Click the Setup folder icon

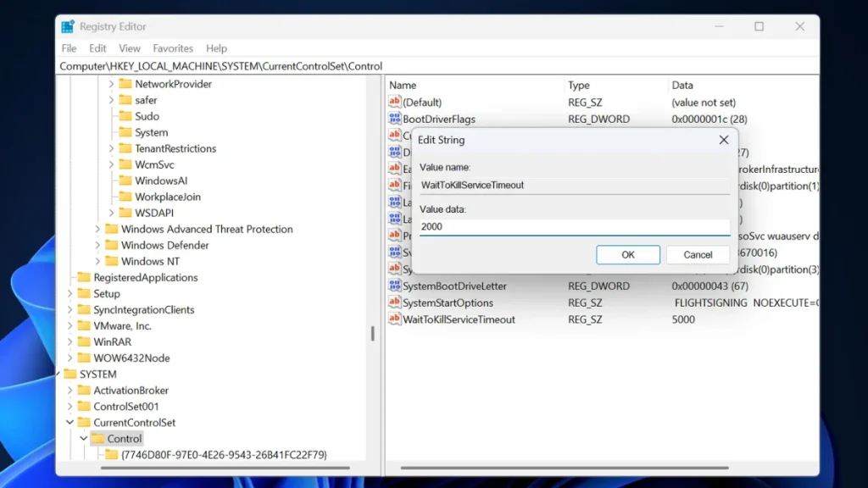pyautogui.click(x=84, y=293)
